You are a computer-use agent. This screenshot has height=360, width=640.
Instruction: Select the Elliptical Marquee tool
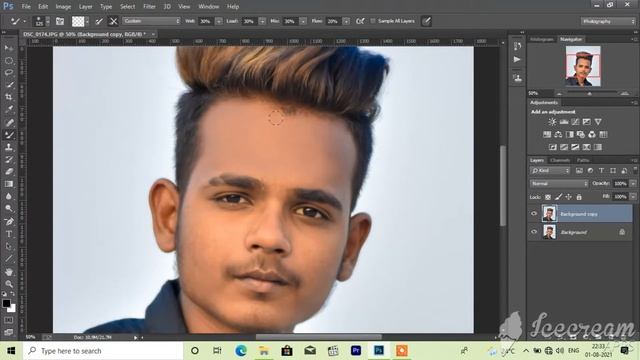click(x=9, y=60)
